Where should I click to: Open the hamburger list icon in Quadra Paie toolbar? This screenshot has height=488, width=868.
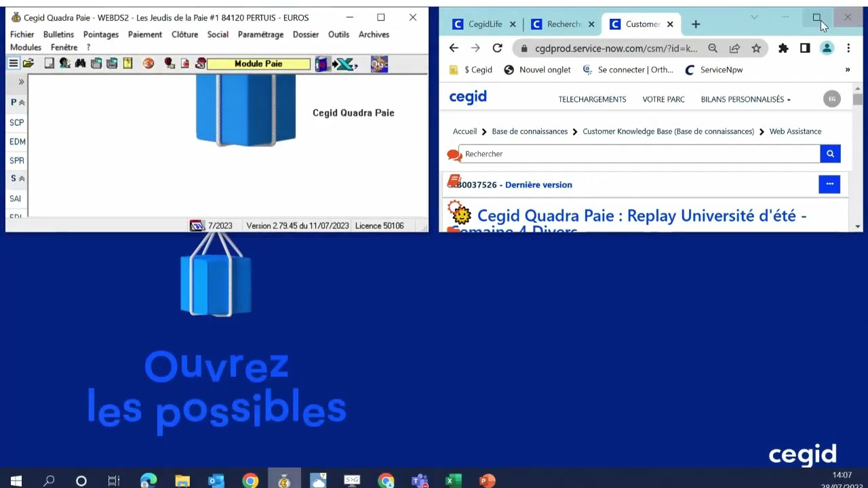[13, 64]
